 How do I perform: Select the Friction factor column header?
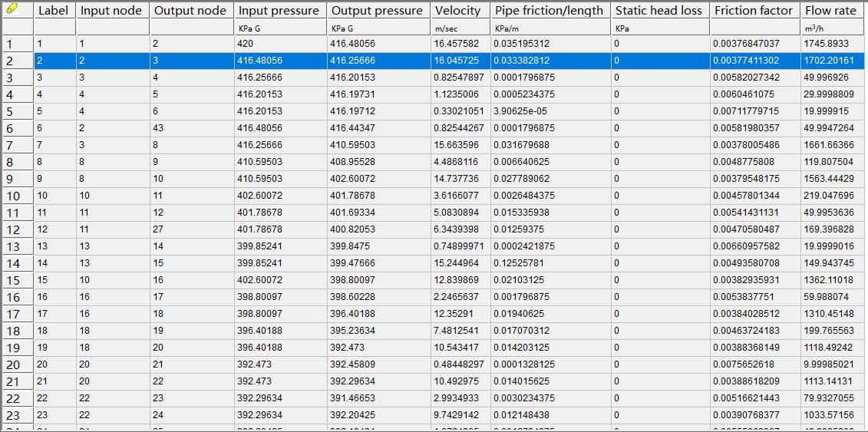coord(753,11)
